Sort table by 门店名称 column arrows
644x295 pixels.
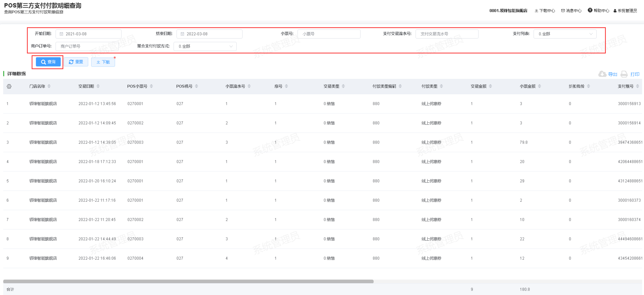49,86
